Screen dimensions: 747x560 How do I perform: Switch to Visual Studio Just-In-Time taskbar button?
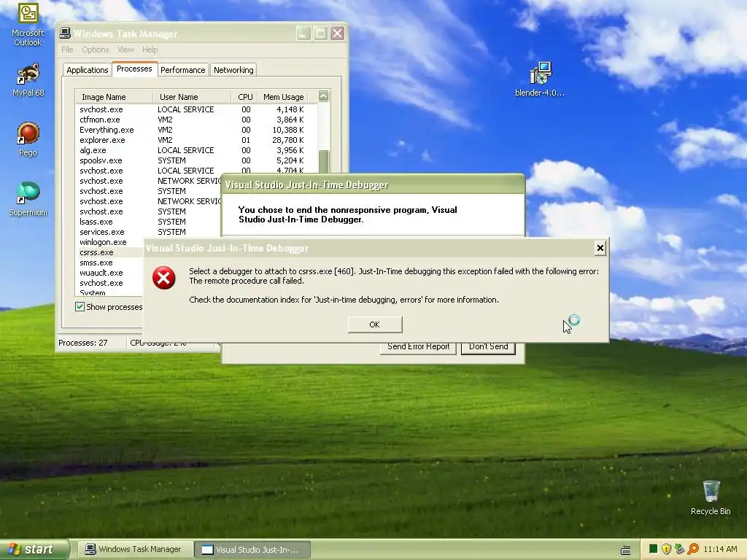[252, 549]
